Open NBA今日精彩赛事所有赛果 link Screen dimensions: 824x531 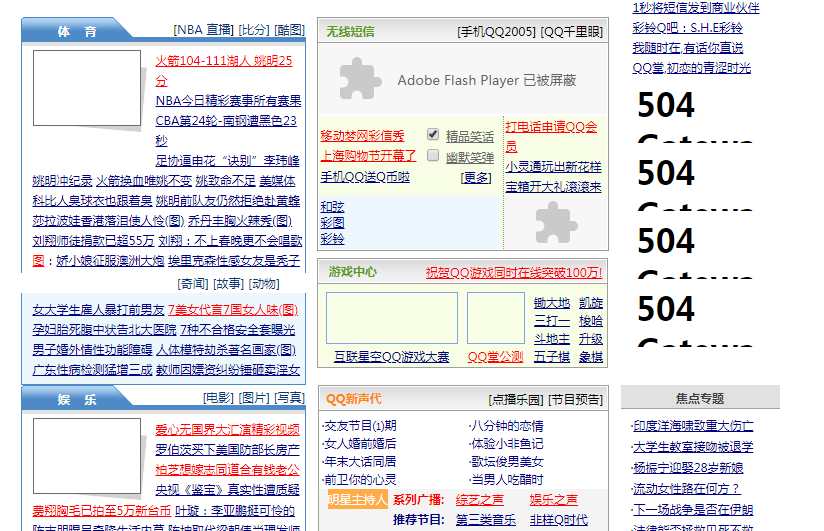click(229, 101)
